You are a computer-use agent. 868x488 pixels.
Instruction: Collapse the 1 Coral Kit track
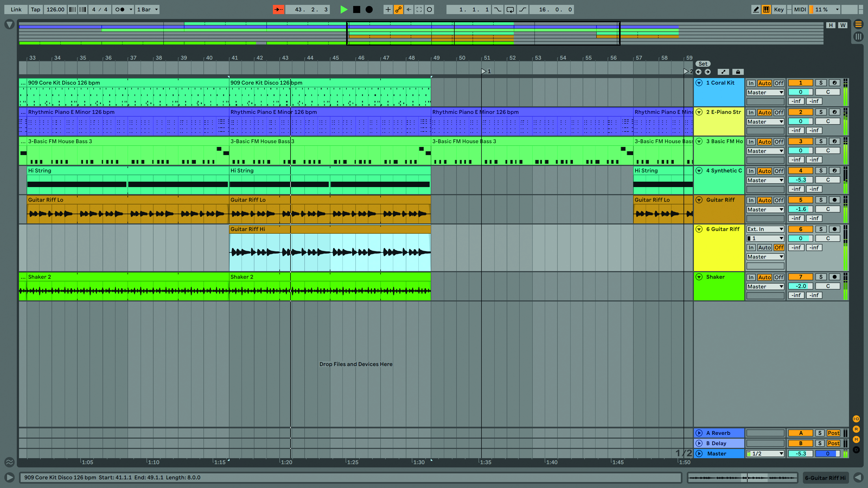[699, 83]
